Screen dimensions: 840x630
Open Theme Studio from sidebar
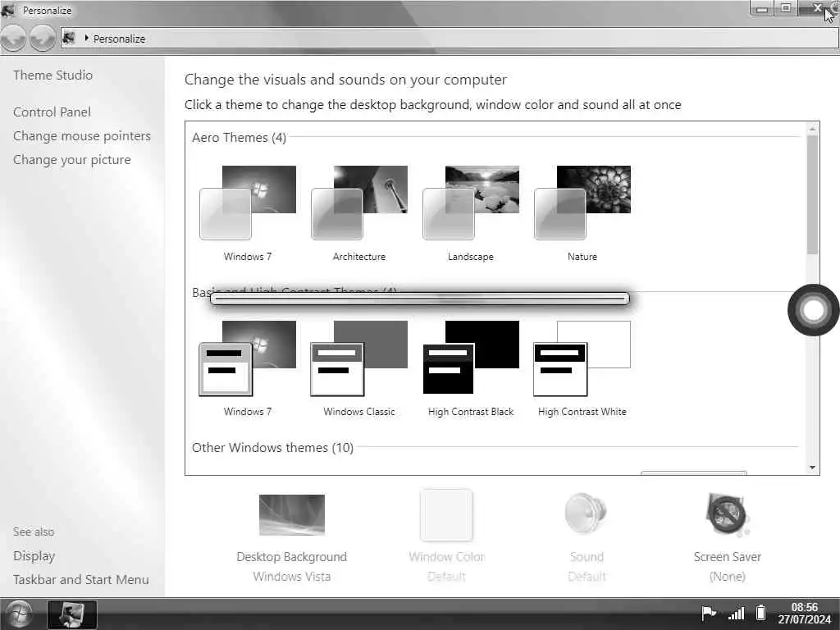53,75
